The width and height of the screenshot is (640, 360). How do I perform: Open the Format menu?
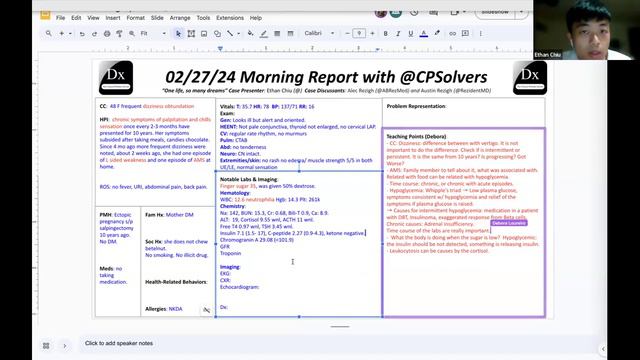click(136, 18)
